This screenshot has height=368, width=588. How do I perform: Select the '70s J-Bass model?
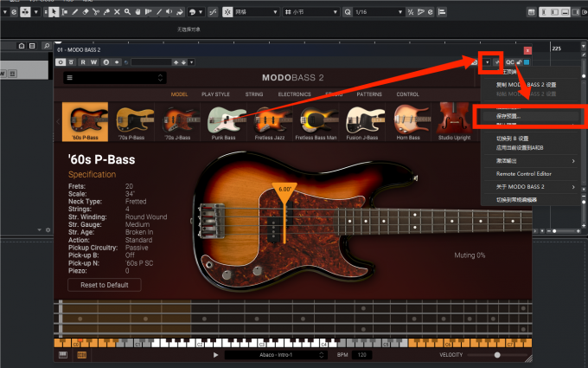[177, 122]
